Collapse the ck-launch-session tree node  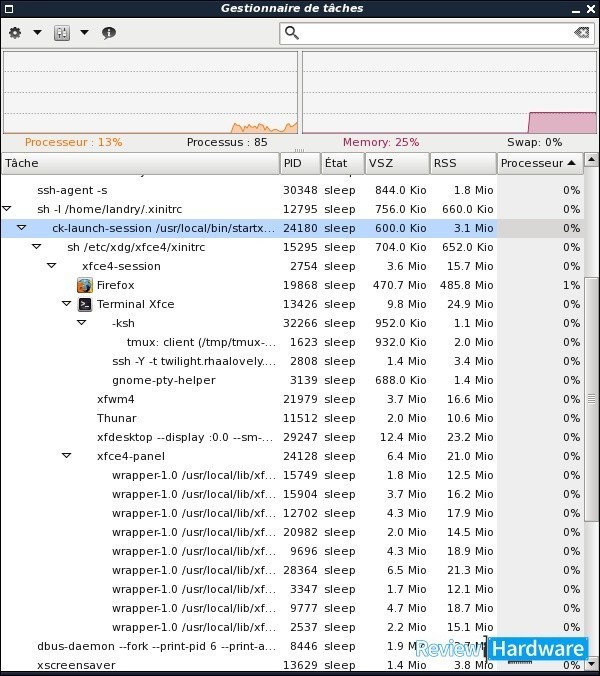pyautogui.click(x=22, y=228)
